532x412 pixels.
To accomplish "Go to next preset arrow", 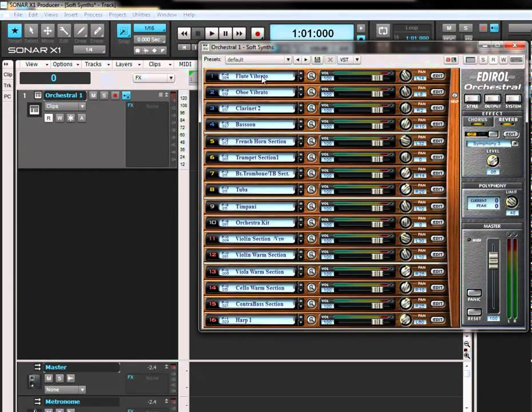I will 305,60.
